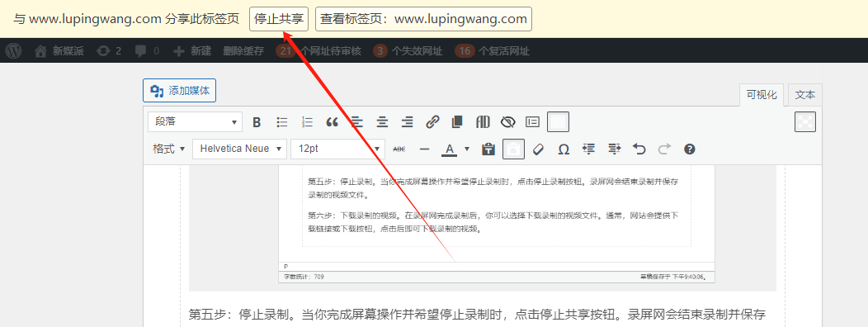The image size is (868, 327).
Task: Open 个复活网址 revived URLs item
Action: tap(492, 51)
